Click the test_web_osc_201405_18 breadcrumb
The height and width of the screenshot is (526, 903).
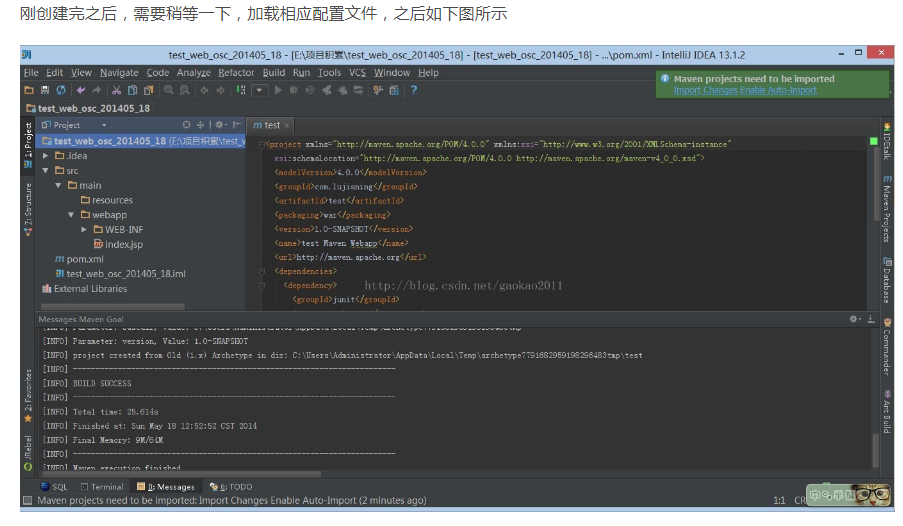click(89, 108)
